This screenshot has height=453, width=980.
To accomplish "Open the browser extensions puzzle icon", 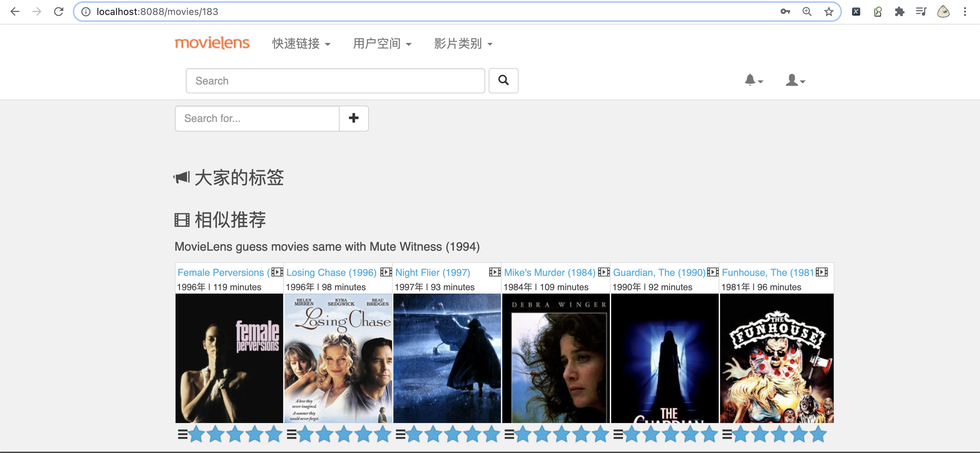I will 899,12.
